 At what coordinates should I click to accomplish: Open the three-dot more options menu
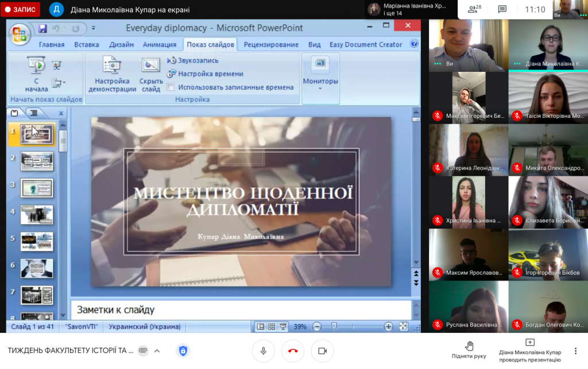tap(575, 351)
